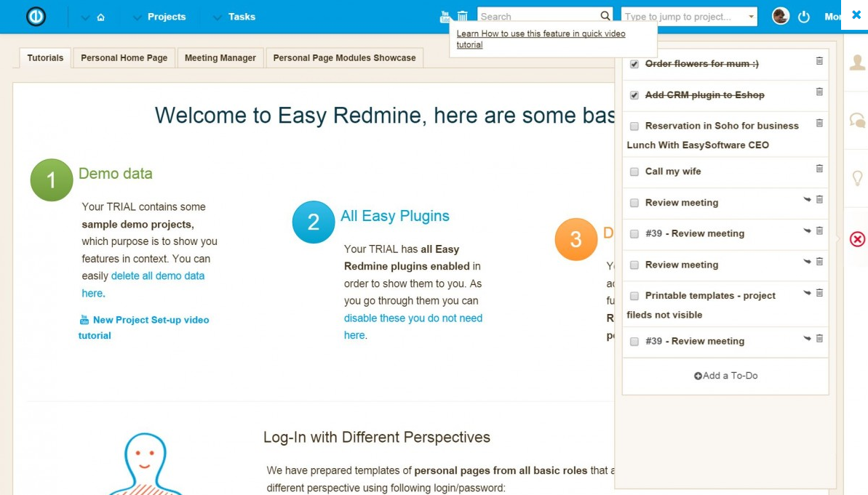Click the Easy Redmine logo icon
This screenshot has height=495, width=868.
point(36,16)
